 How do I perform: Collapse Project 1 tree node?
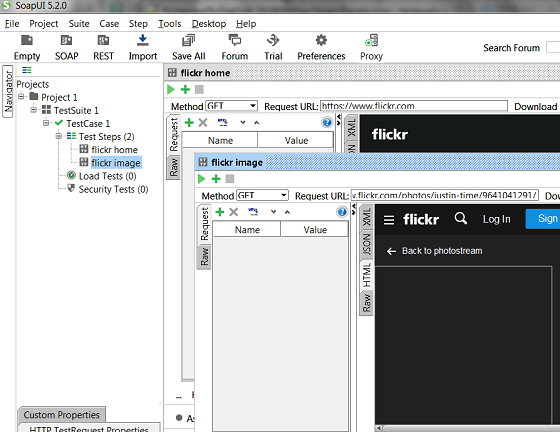coord(21,97)
